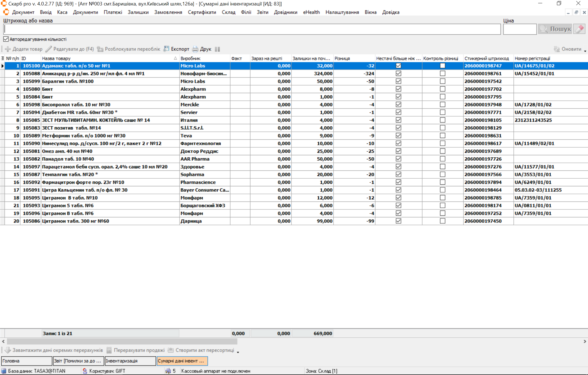Toggle the Авторедагування кількості checkbox
Image resolution: width=588 pixels, height=375 pixels.
(x=6, y=39)
